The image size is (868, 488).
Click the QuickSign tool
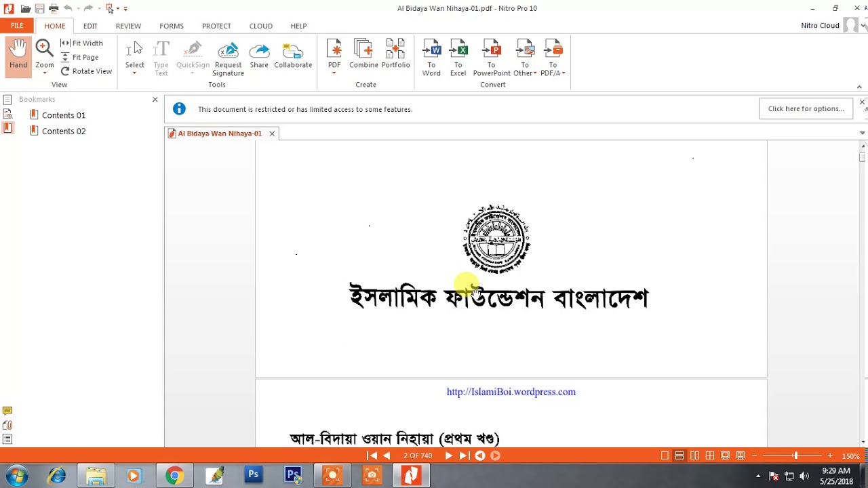193,54
